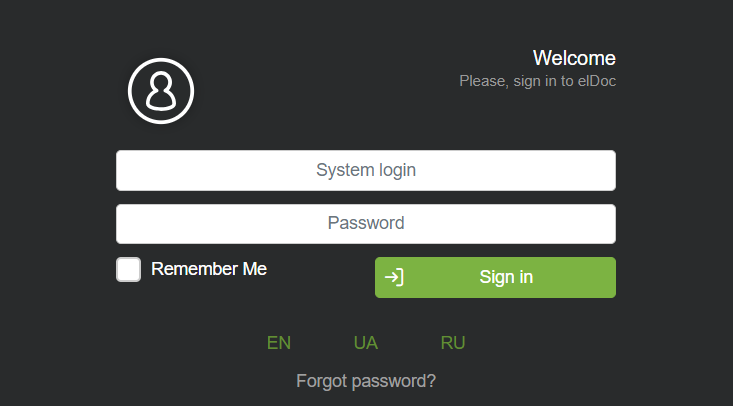Image resolution: width=733 pixels, height=406 pixels.
Task: Focus the Password field
Action: click(x=365, y=224)
